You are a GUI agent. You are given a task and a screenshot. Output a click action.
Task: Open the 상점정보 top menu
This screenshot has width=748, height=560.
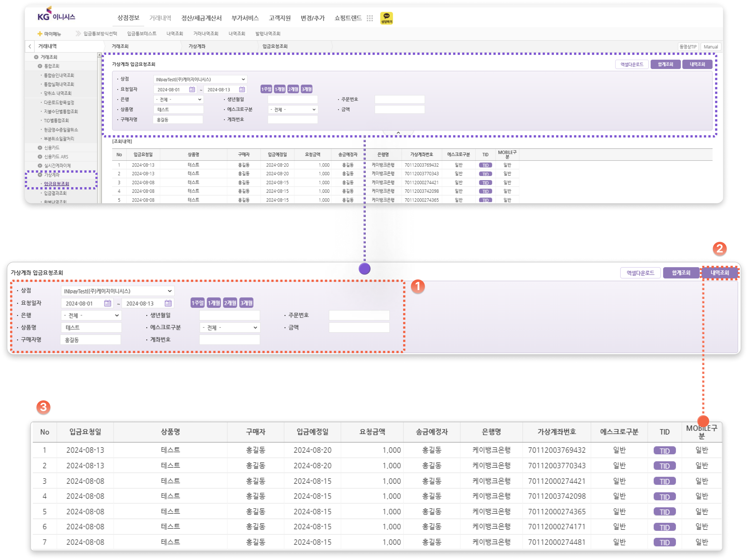click(128, 18)
